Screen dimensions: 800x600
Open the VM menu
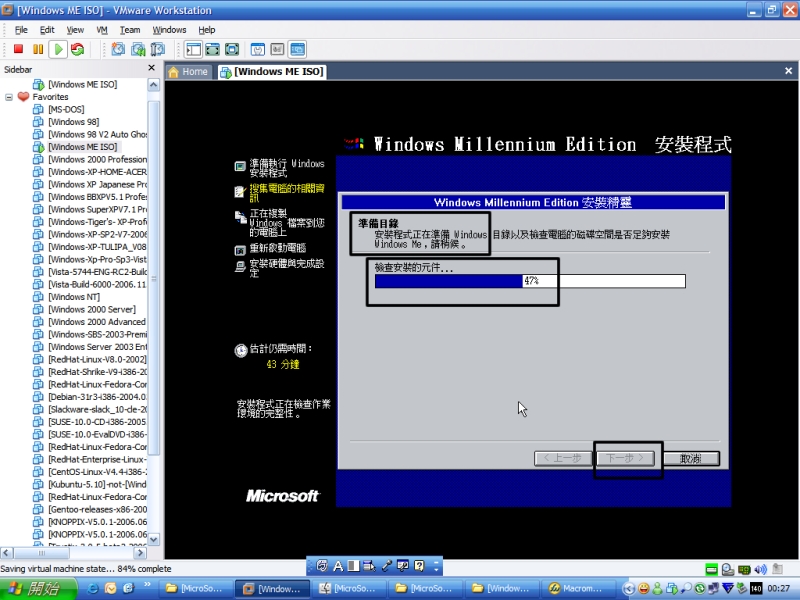click(102, 30)
